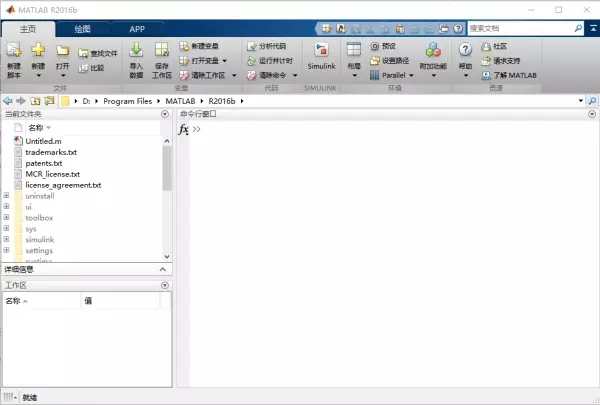Click the Browse for Folder icon
600x405 pixels.
coord(49,101)
